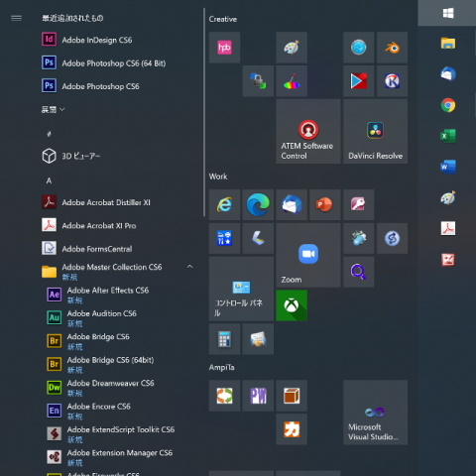The width and height of the screenshot is (476, 476).
Task: Open the purple PW tile in AmpiTa
Action: [x=258, y=396]
